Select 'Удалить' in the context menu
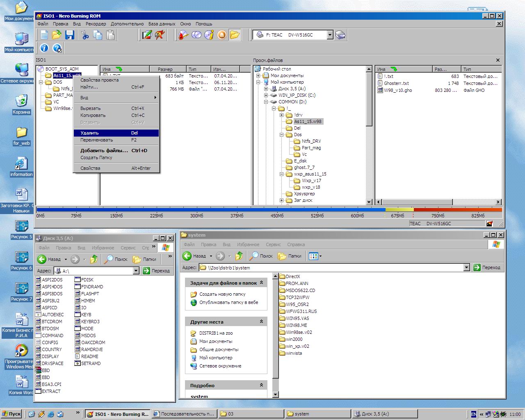Screen dimensions: 525x420 pyautogui.click(x=89, y=133)
